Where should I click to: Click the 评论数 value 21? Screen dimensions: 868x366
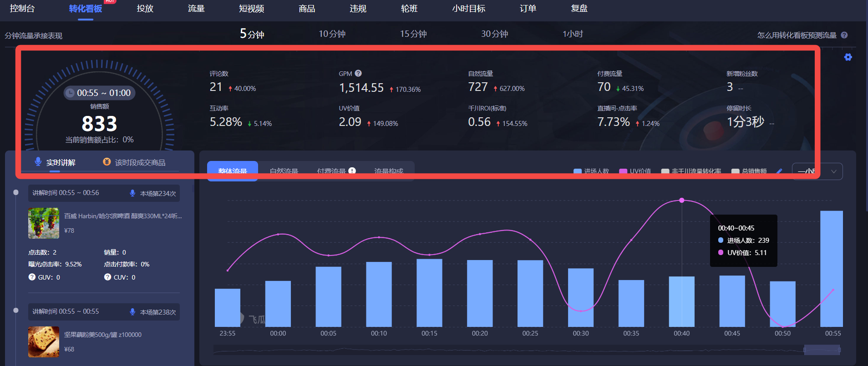216,87
